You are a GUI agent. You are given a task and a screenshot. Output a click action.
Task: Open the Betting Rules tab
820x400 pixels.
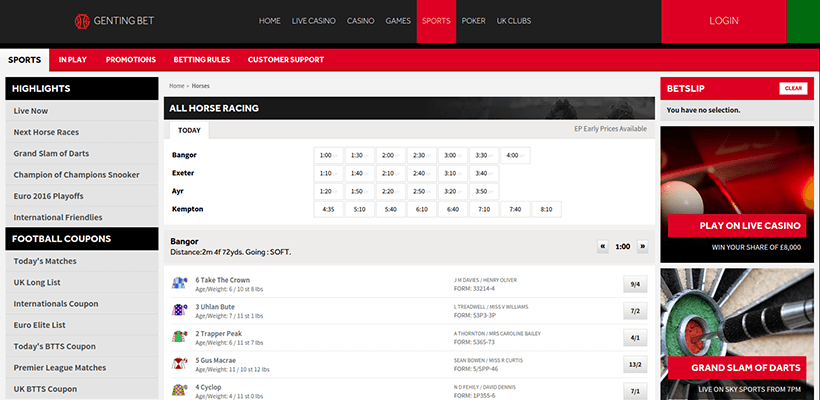click(202, 60)
